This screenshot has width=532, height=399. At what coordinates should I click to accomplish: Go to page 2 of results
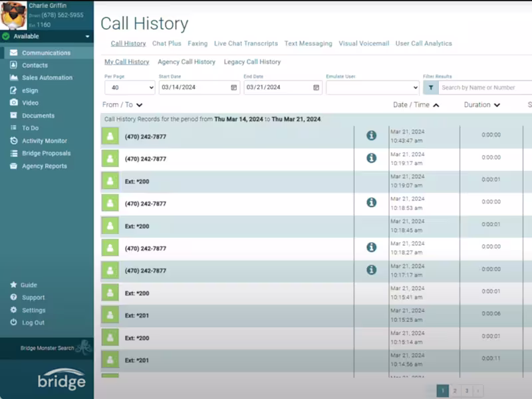455,391
